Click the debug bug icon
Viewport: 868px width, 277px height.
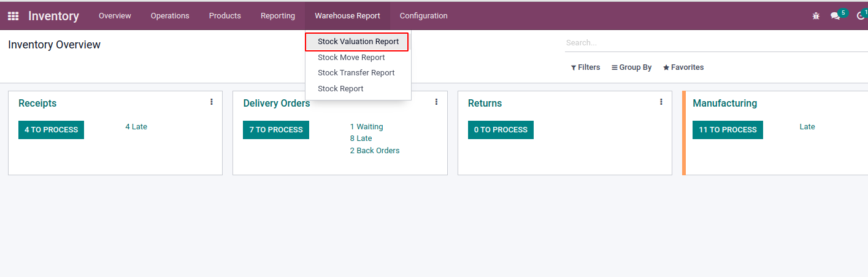(816, 16)
